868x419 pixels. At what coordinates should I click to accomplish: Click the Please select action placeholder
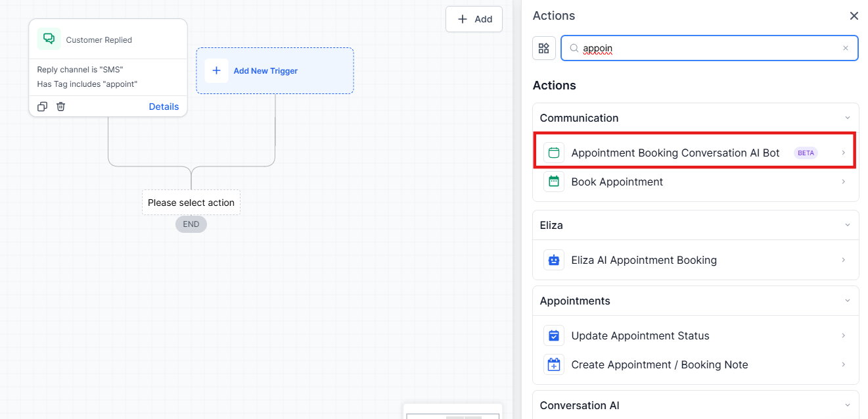[191, 203]
